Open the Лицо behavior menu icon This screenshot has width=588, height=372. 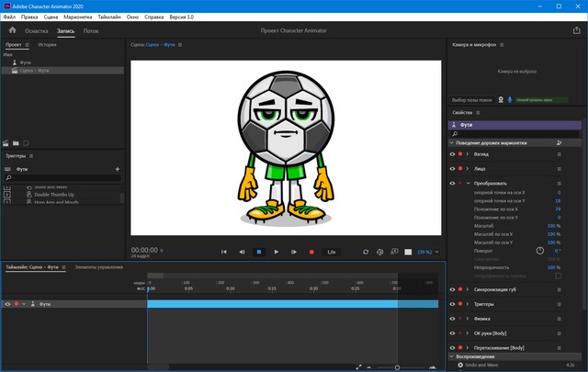point(560,169)
